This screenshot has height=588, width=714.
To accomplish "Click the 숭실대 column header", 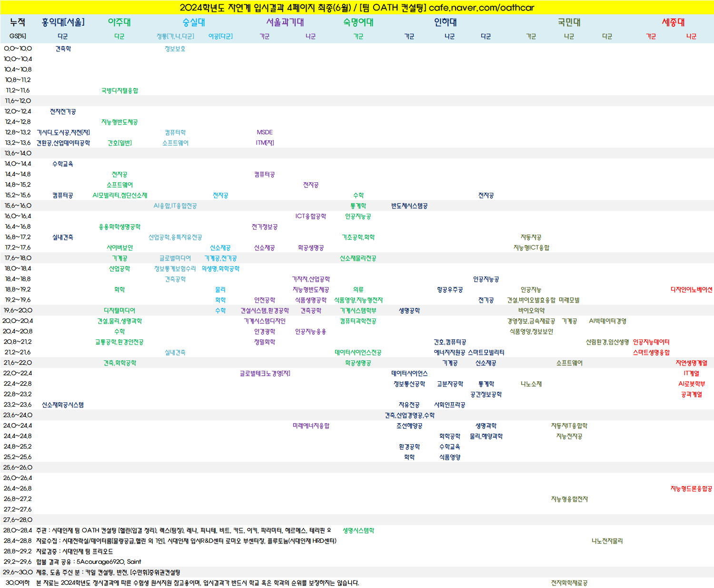I will coord(194,22).
